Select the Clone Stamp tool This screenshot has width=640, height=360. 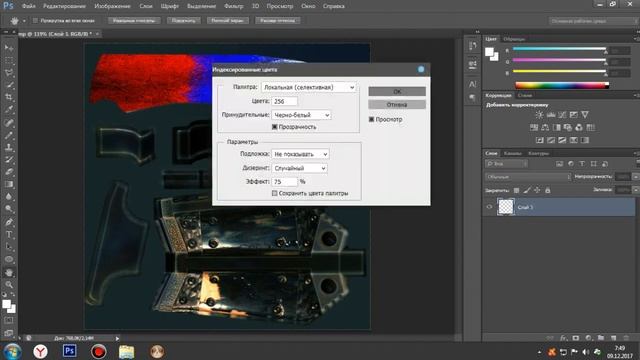click(x=9, y=147)
